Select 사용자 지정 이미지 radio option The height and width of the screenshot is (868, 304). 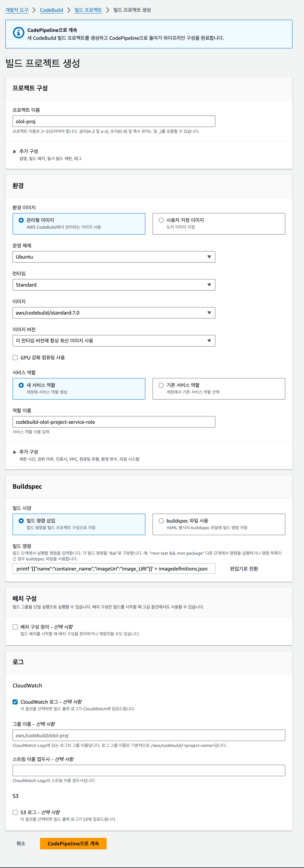(161, 220)
